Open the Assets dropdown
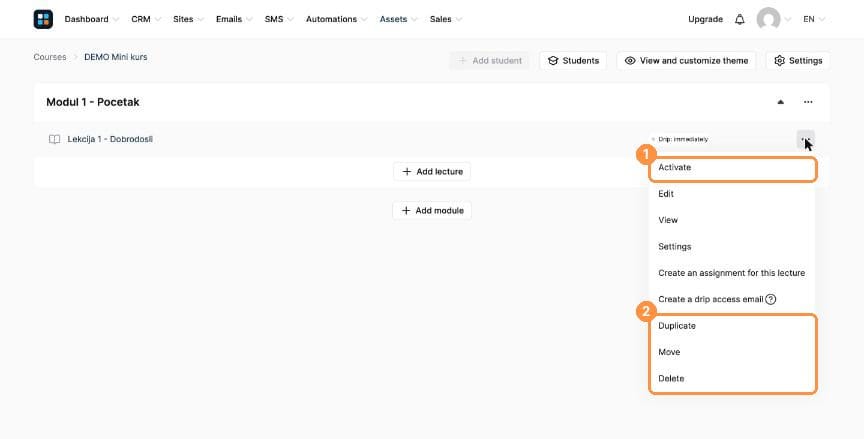 pos(398,19)
